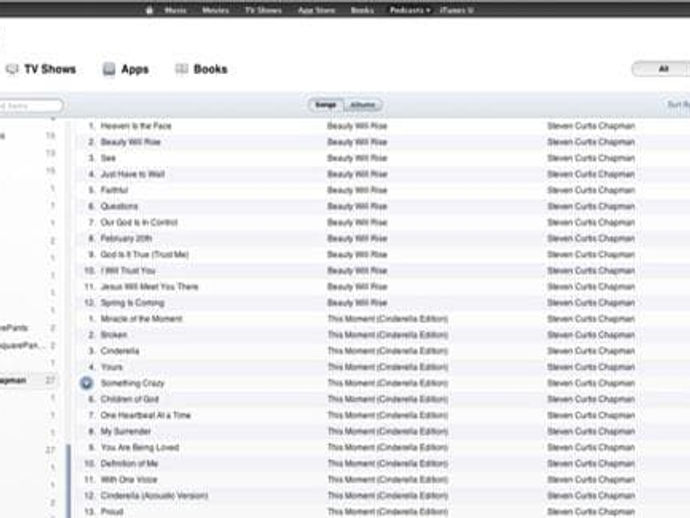Open TV Shows in the dark navigation bar
Viewport: 690px width, 518px height.
pyautogui.click(x=263, y=10)
